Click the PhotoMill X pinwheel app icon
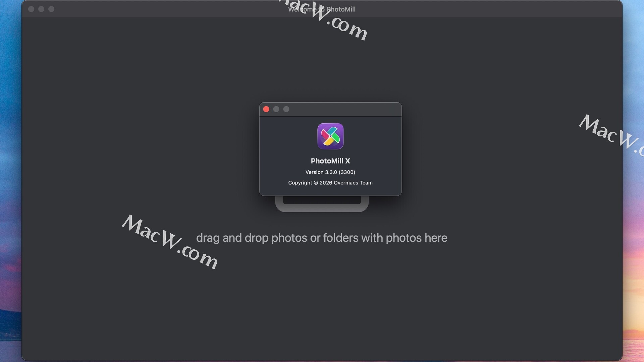The image size is (644, 362). (x=330, y=136)
